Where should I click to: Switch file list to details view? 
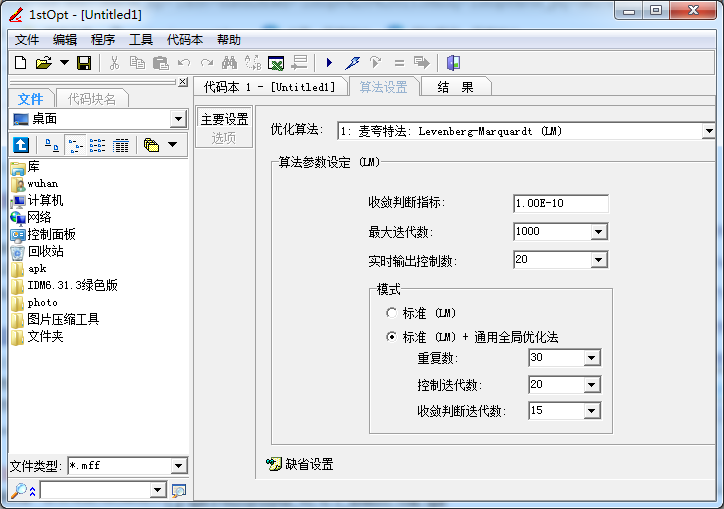coord(121,145)
